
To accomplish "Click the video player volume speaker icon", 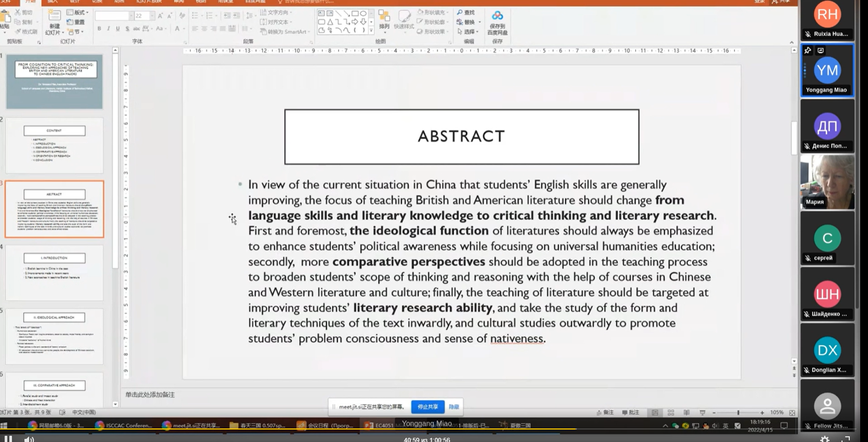I will pyautogui.click(x=29, y=439).
